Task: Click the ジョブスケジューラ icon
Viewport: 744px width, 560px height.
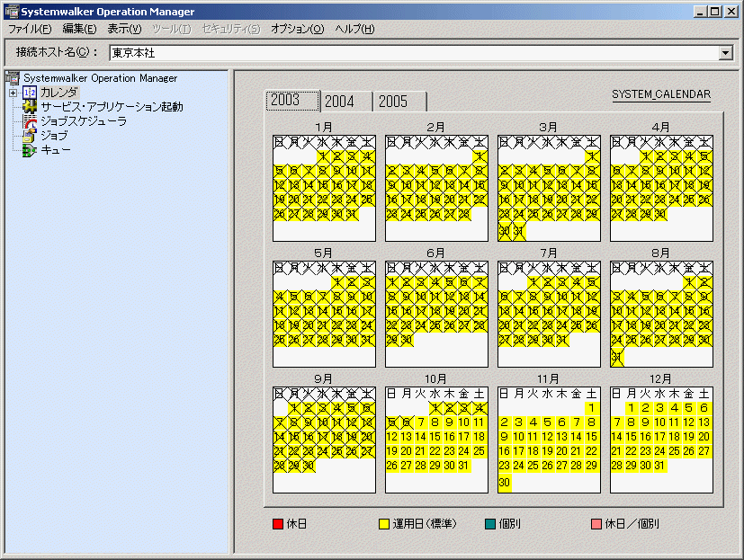Action: (x=30, y=121)
